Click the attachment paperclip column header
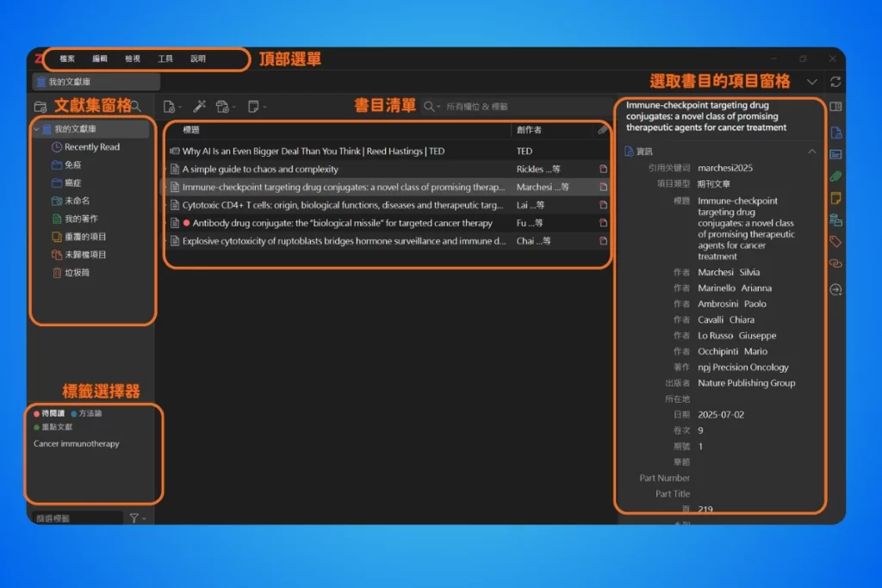Image resolution: width=882 pixels, height=588 pixels. pos(602,130)
